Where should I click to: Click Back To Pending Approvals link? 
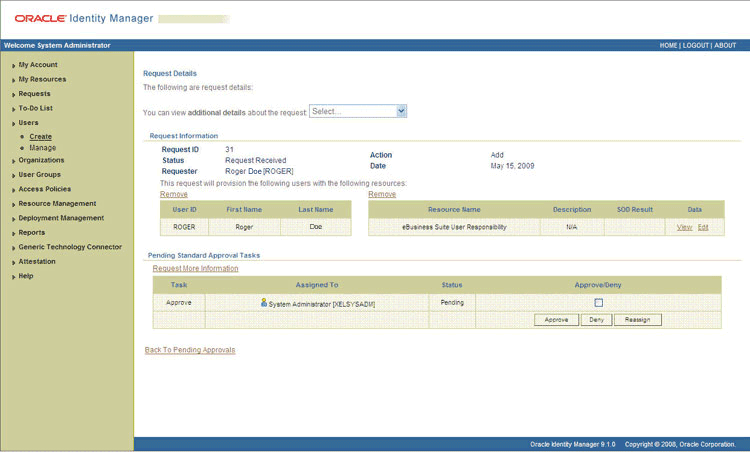[x=190, y=350]
